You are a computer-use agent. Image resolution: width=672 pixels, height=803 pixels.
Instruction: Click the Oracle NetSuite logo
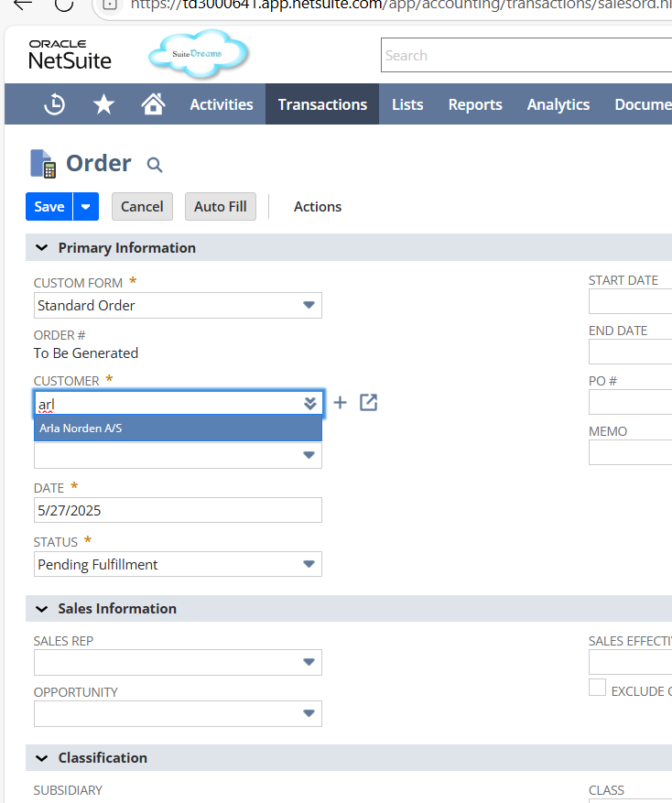tap(70, 55)
